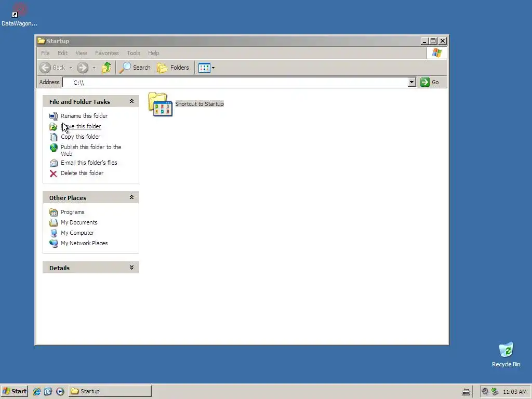Open the Search pane
This screenshot has height=399, width=532.
click(x=135, y=68)
